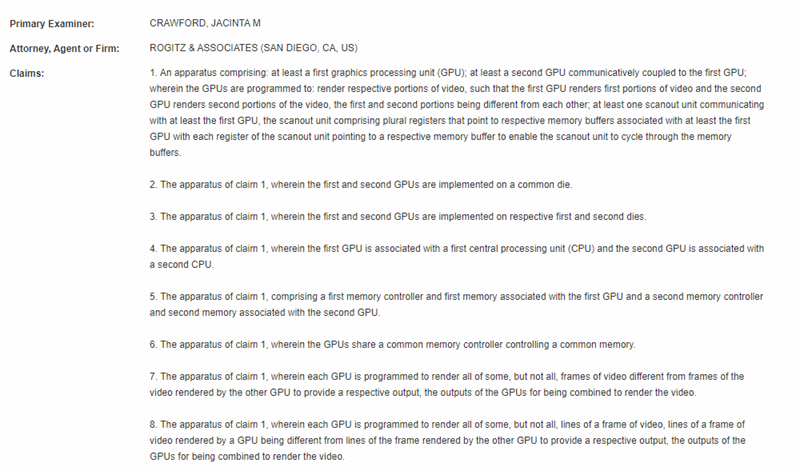Click claim 6 about common memory controller
The image size is (800, 471).
click(392, 344)
